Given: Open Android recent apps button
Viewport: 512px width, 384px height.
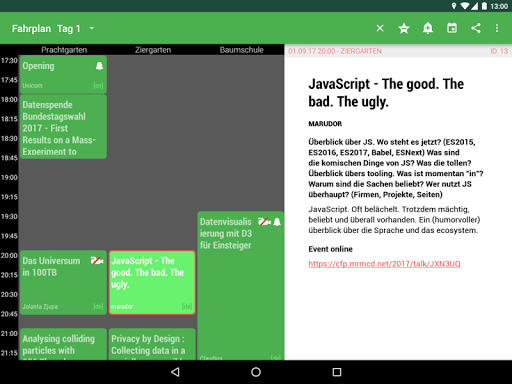Looking at the screenshot, I should (337, 372).
